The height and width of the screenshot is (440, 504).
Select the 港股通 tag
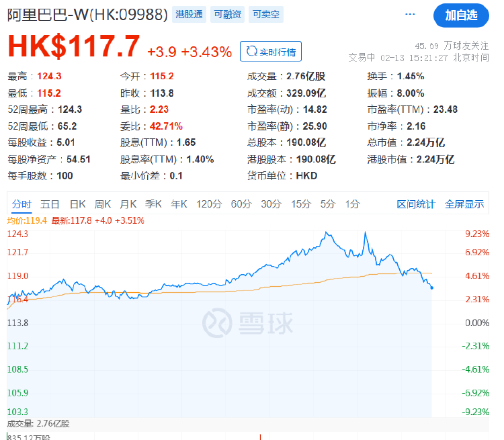pyautogui.click(x=189, y=14)
